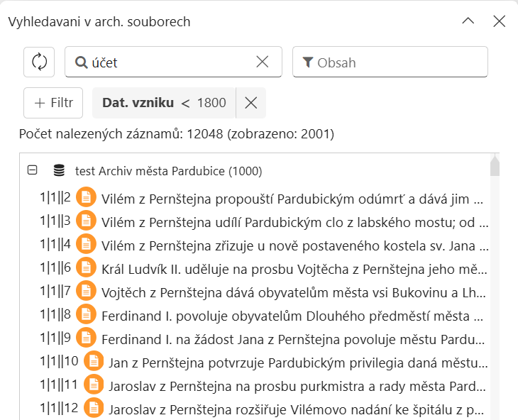Click the refresh search results icon
Image resolution: width=518 pixels, height=420 pixels.
(x=39, y=62)
